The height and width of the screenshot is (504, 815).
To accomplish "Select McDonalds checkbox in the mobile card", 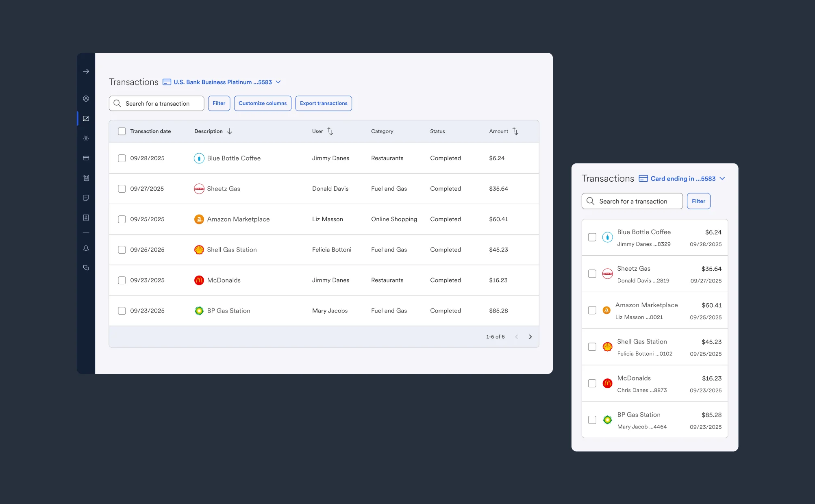I will pyautogui.click(x=592, y=383).
